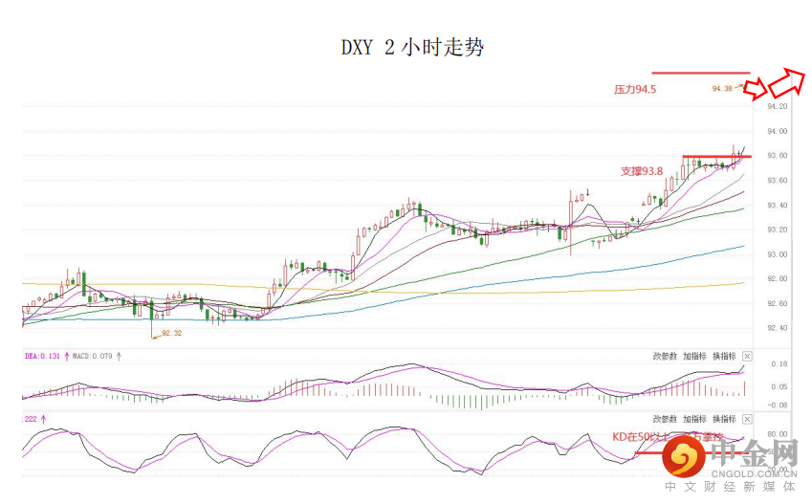Image resolution: width=812 pixels, height=504 pixels.
Task: Click the 压力94.5 resistance label
Action: pos(635,89)
